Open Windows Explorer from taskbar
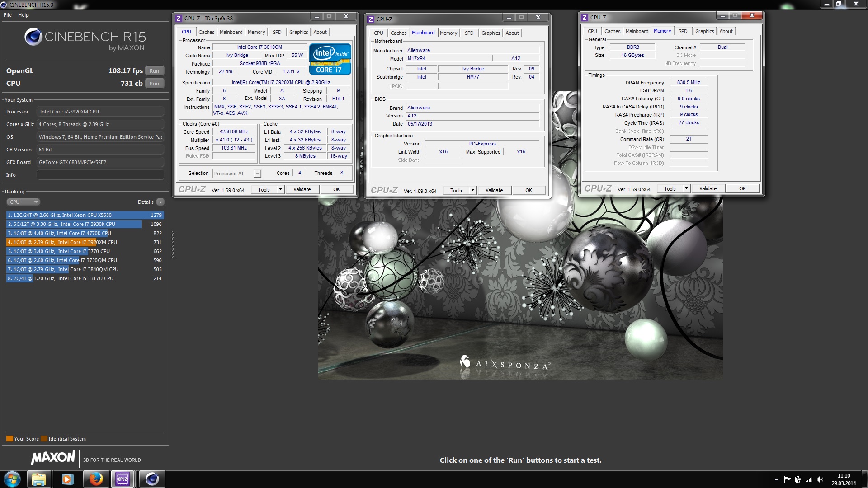 [x=39, y=479]
